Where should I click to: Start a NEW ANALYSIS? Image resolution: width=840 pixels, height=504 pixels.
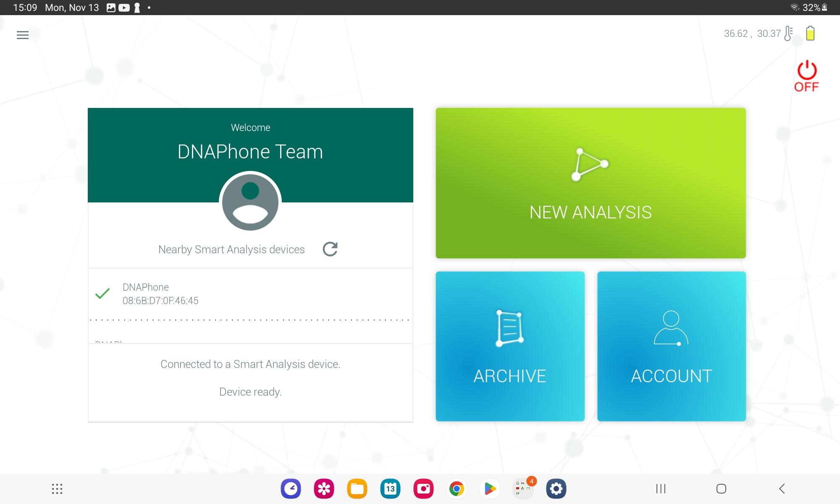click(591, 183)
